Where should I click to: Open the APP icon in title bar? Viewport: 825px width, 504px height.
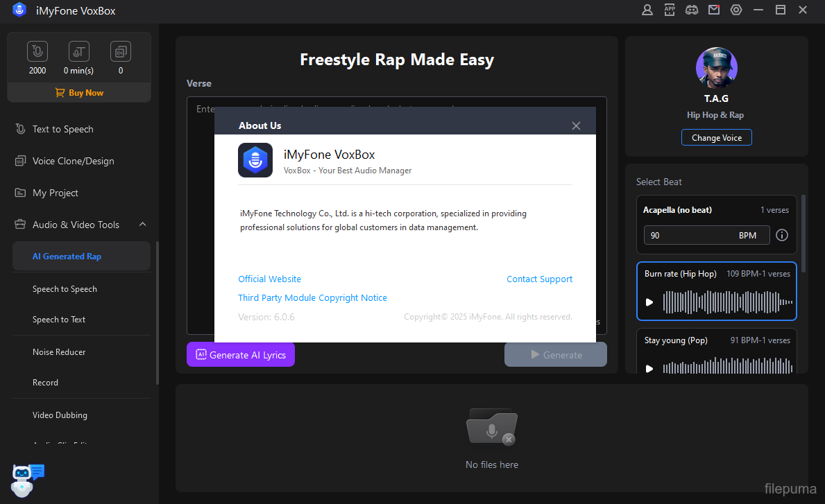tap(670, 10)
